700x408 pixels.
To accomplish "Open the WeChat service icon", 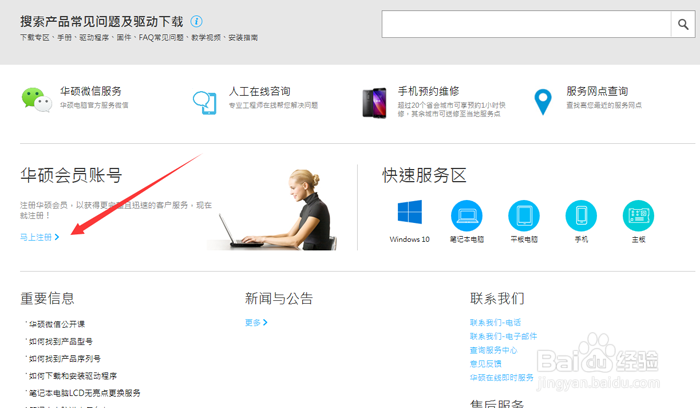I will coord(36,100).
